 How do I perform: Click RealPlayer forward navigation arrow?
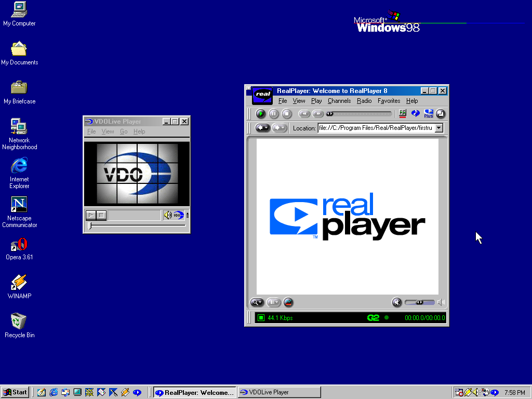pyautogui.click(x=279, y=128)
